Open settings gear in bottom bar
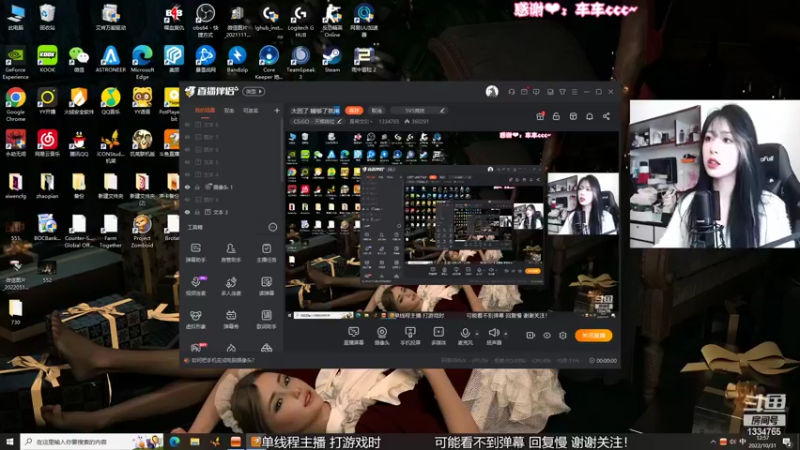Screen dimensions: 800x450 (x=563, y=335)
